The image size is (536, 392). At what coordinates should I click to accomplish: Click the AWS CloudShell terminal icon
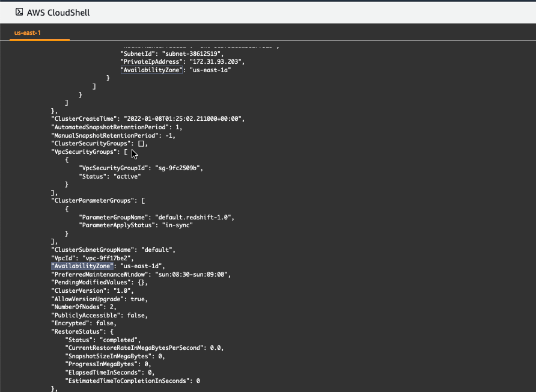[x=19, y=12]
